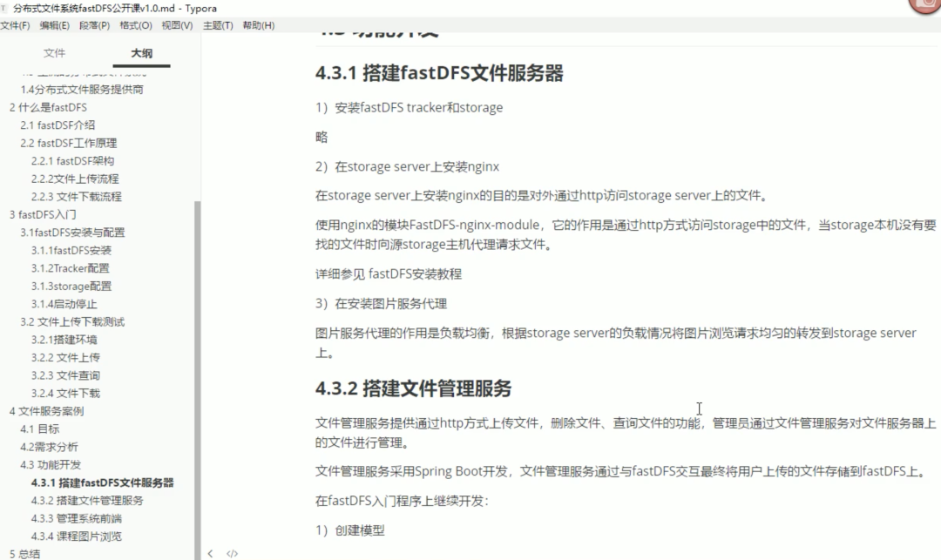The image size is (941, 560).
Task: Go to 4.2需求分析 in outline
Action: (49, 447)
